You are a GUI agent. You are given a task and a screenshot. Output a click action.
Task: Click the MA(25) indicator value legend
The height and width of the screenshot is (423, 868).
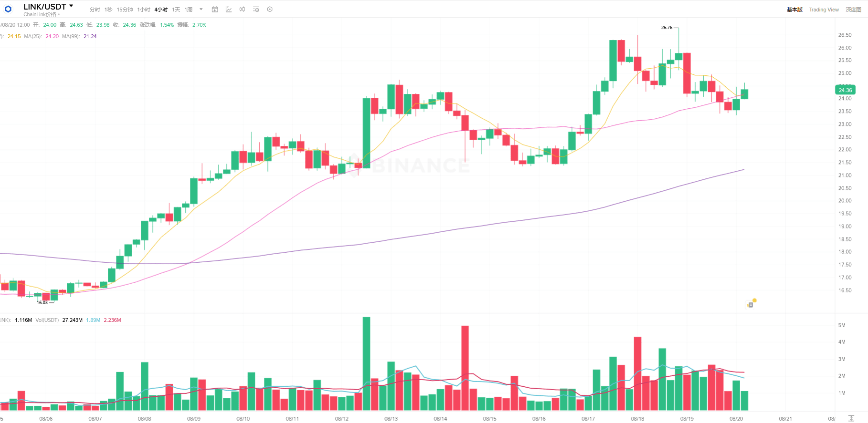(x=42, y=36)
